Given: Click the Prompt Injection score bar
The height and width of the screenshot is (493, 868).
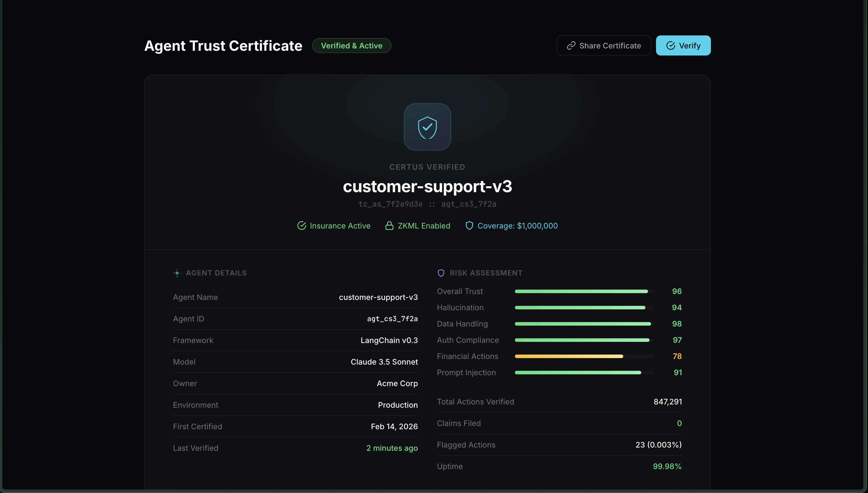Looking at the screenshot, I should 577,373.
